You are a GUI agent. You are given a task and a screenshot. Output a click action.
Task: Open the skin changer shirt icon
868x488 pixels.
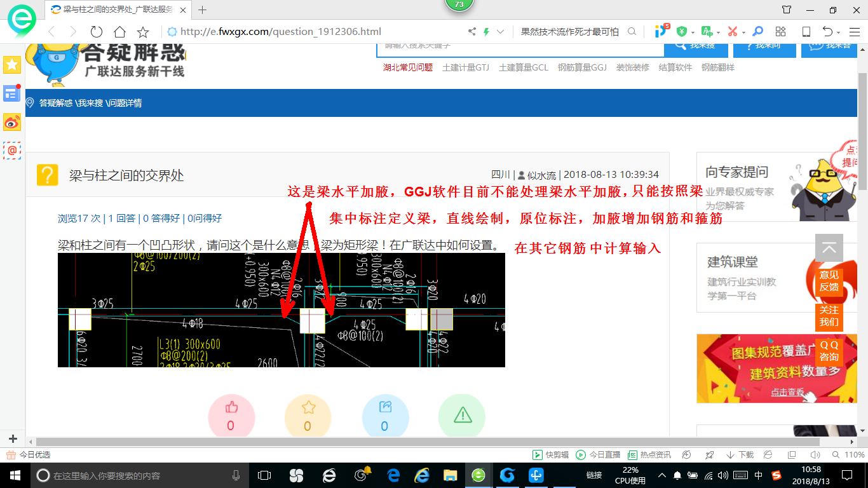[787, 10]
